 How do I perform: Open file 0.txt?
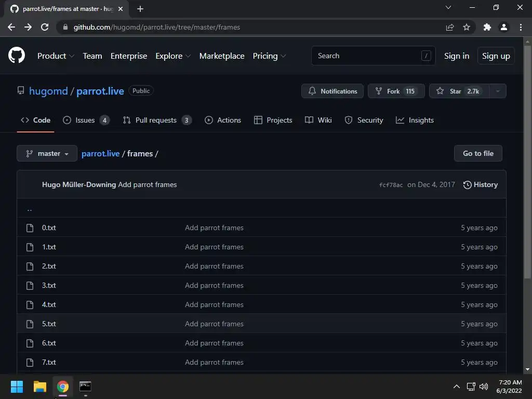point(49,228)
